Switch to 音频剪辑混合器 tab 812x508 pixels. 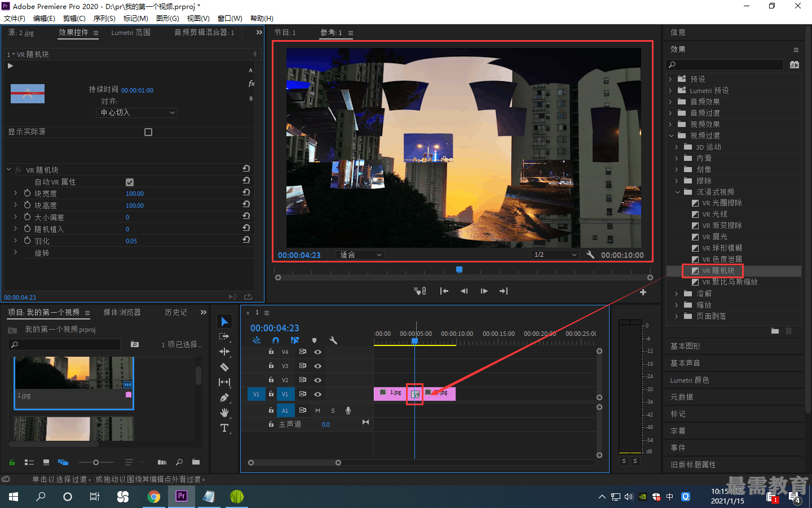(204, 33)
